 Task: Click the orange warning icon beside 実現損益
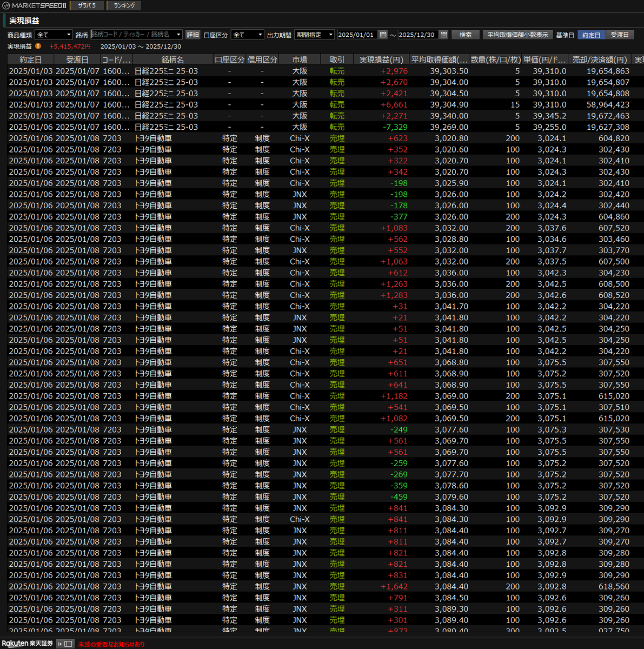(x=38, y=47)
